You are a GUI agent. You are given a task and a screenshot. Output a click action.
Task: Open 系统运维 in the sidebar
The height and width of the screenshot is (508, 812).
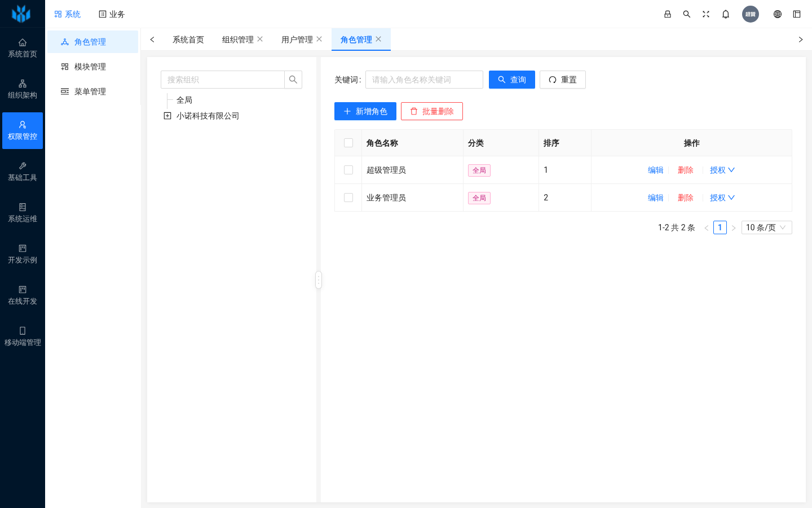23,213
